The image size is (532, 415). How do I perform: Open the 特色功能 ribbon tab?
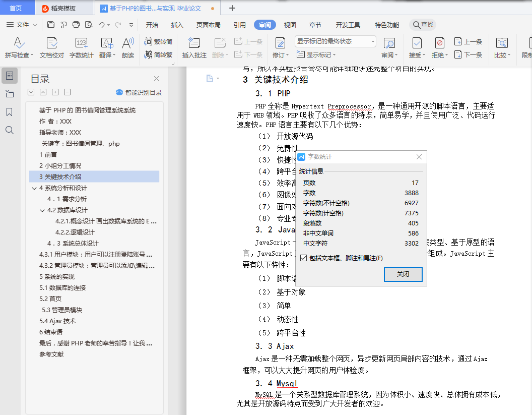click(387, 25)
